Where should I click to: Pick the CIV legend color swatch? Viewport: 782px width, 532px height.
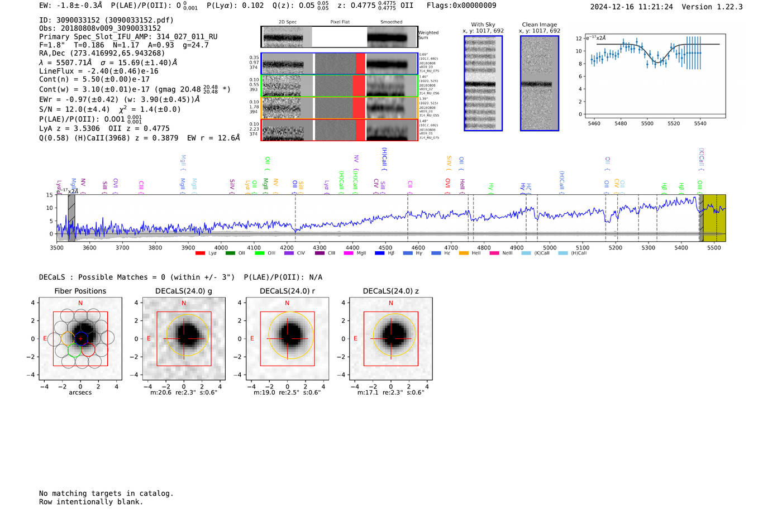pos(289,253)
